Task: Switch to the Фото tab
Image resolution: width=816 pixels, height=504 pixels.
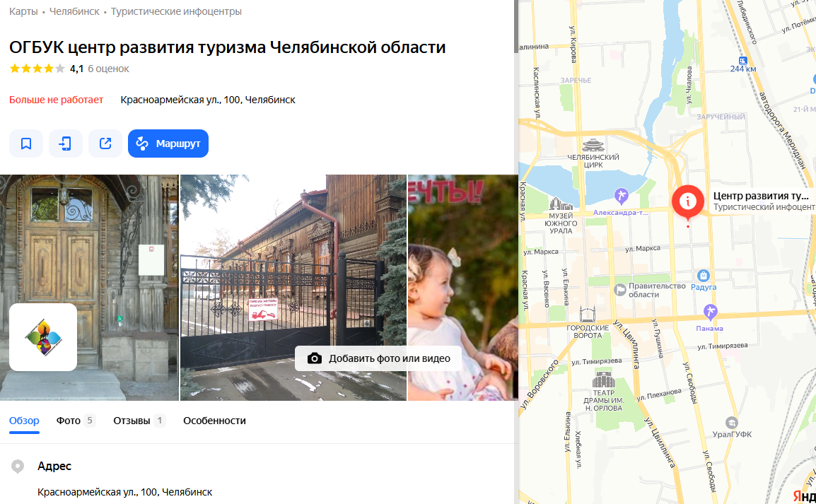Action: coord(76,421)
